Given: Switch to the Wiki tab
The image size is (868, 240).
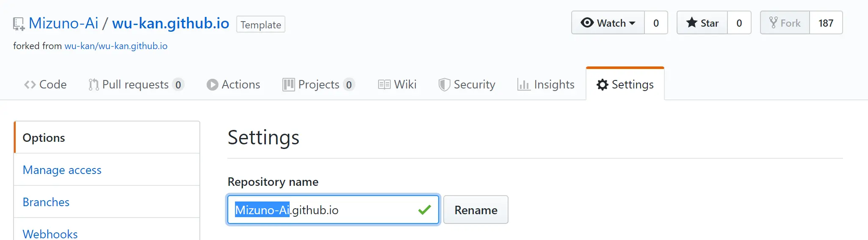Looking at the screenshot, I should (x=397, y=85).
